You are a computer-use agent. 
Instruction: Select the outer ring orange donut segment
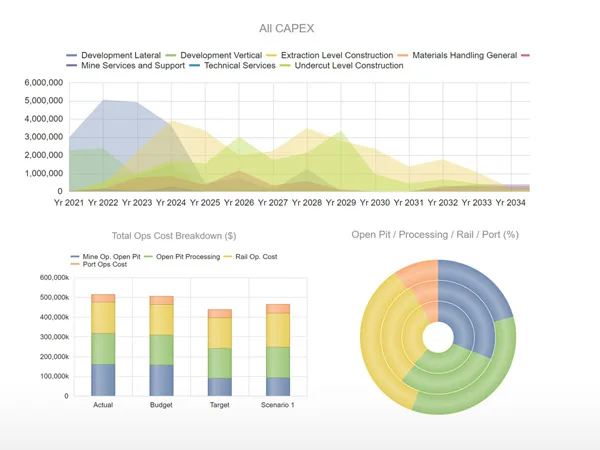[x=419, y=272]
